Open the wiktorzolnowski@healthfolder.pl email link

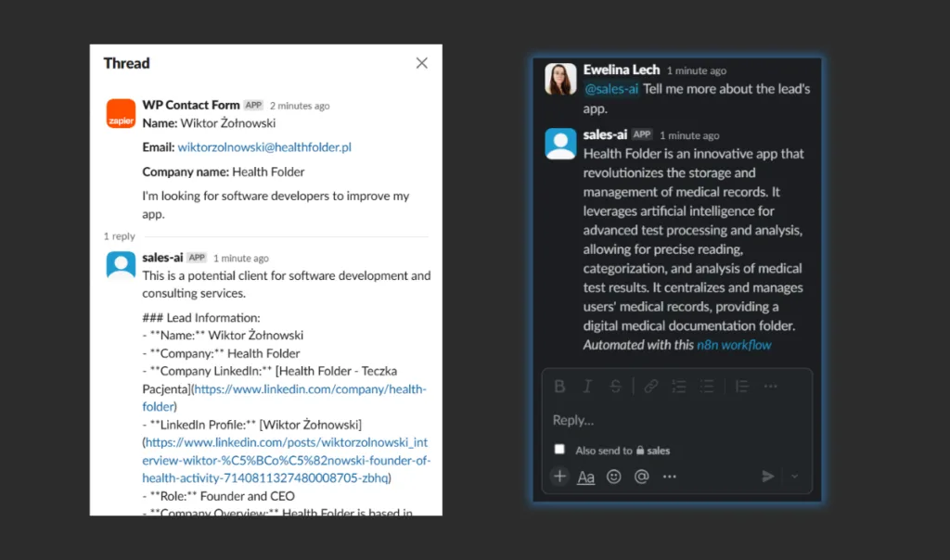[x=264, y=147]
